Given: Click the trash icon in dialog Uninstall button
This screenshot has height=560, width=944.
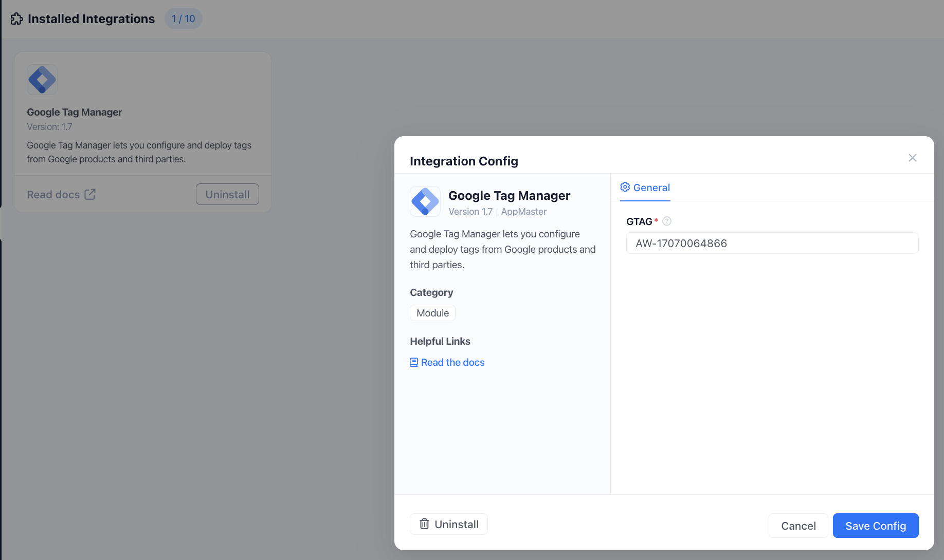Looking at the screenshot, I should pyautogui.click(x=424, y=524).
